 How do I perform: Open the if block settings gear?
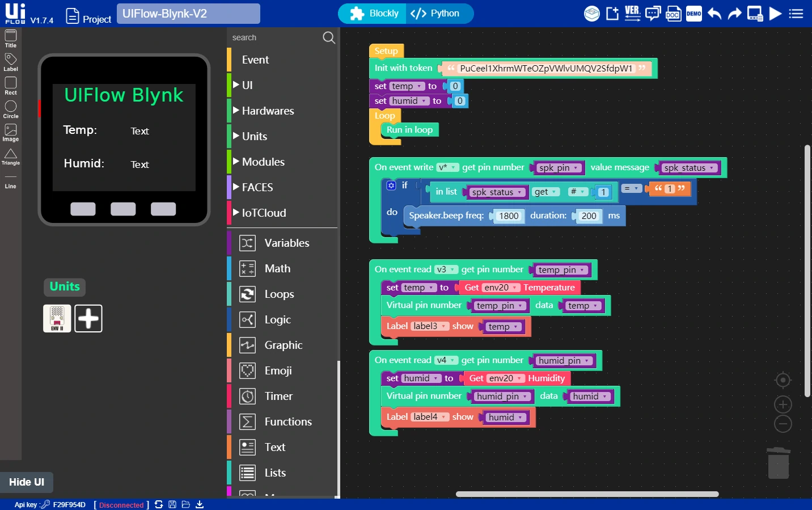391,186
